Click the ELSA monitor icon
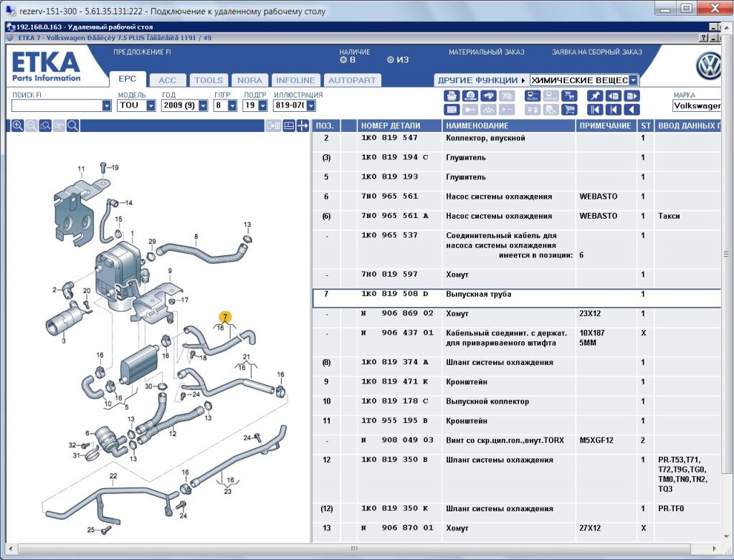The width and height of the screenshot is (734, 560). tap(533, 96)
